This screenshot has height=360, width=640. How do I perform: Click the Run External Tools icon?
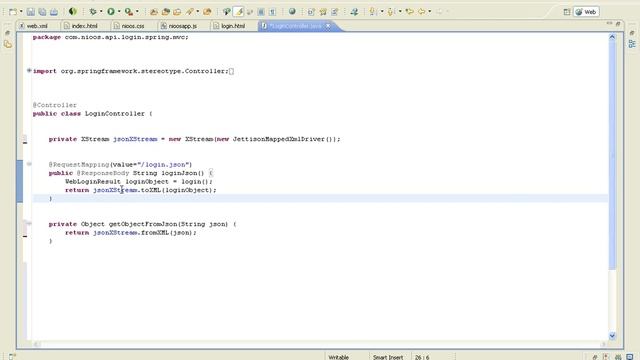129,12
